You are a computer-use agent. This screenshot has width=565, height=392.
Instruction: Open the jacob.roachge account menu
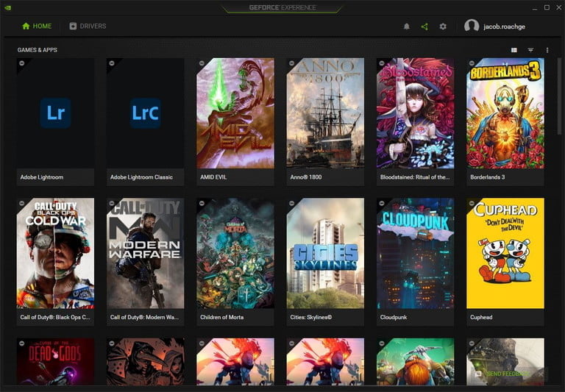(x=504, y=26)
